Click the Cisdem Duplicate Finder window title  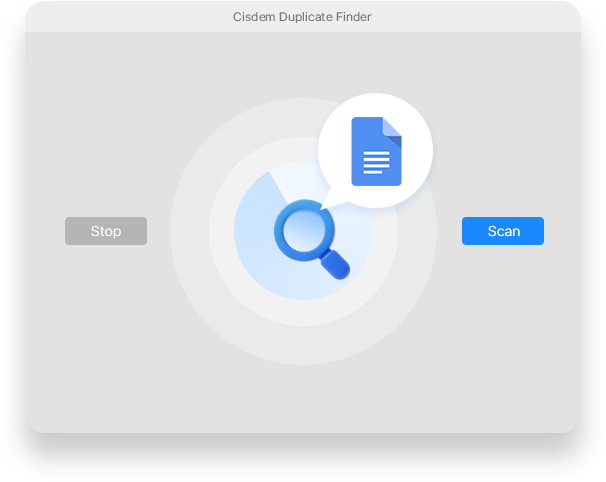click(x=302, y=17)
